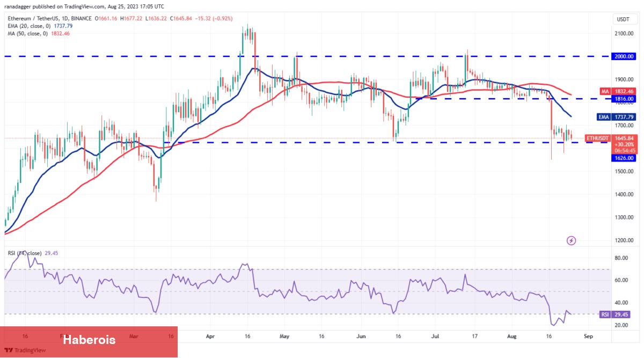This screenshot has height=358, width=644.
Task: Click the 1500.00 price axis label
Action: pos(624,171)
